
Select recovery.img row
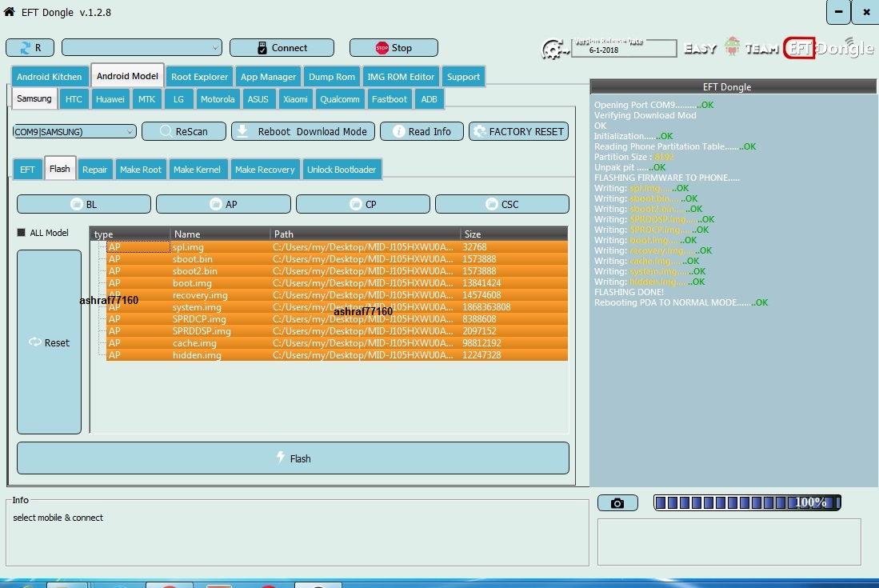(337, 295)
